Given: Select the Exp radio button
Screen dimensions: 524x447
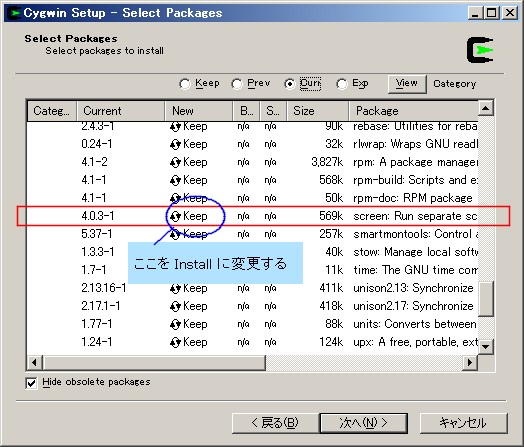Looking at the screenshot, I should coord(342,84).
